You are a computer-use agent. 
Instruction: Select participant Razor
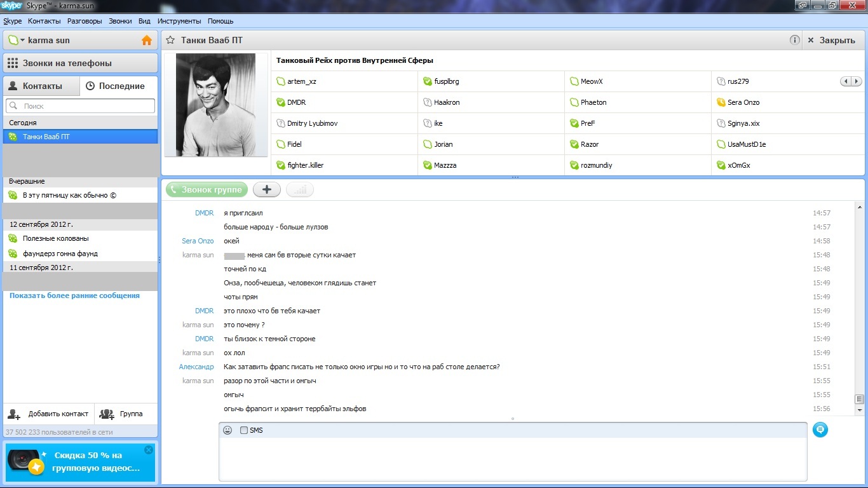click(590, 144)
